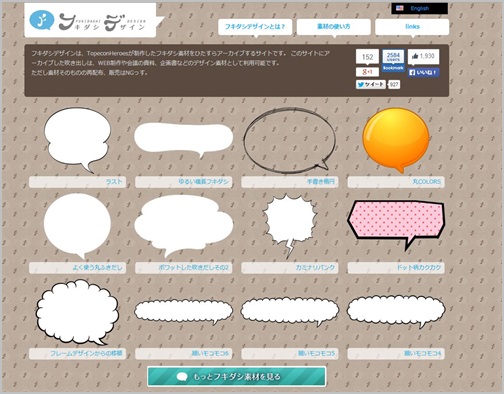Select the pink polka-dot angular bubble
Image resolution: width=504 pixels, height=394 pixels.
coord(396,224)
